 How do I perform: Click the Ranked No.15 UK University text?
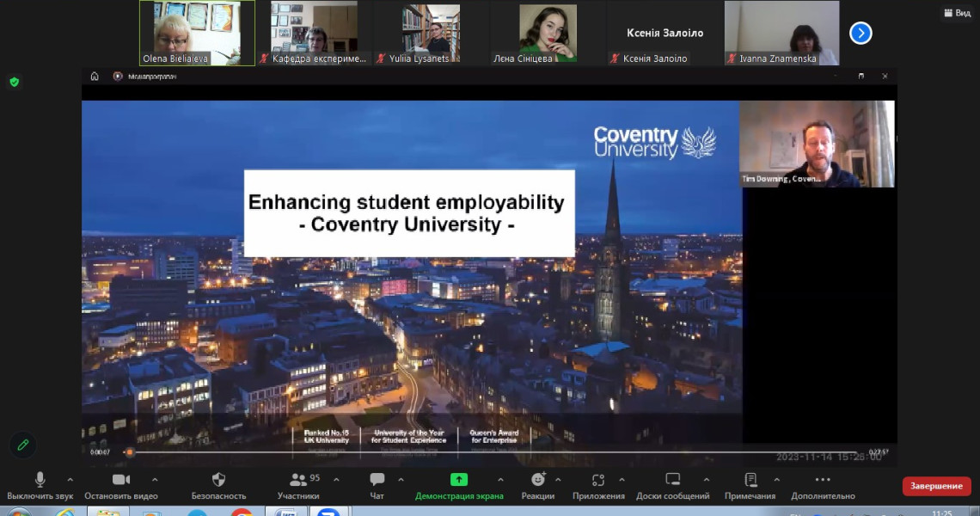(327, 437)
